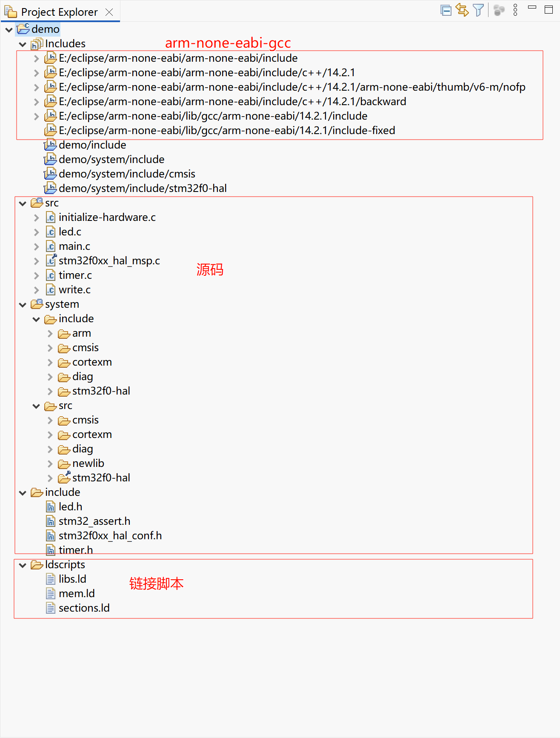Expand lib/gcc/arm-none-eabi/14.2.1/include entry

[x=36, y=116]
